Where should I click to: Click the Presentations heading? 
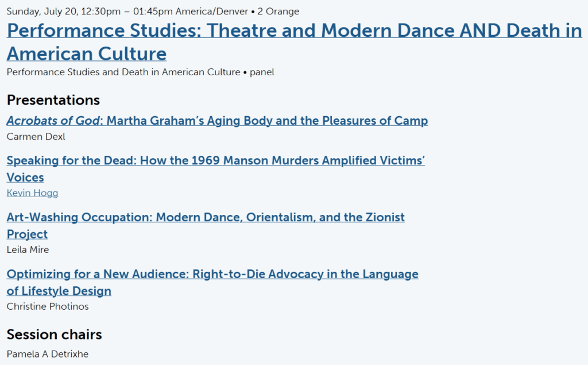(x=53, y=100)
